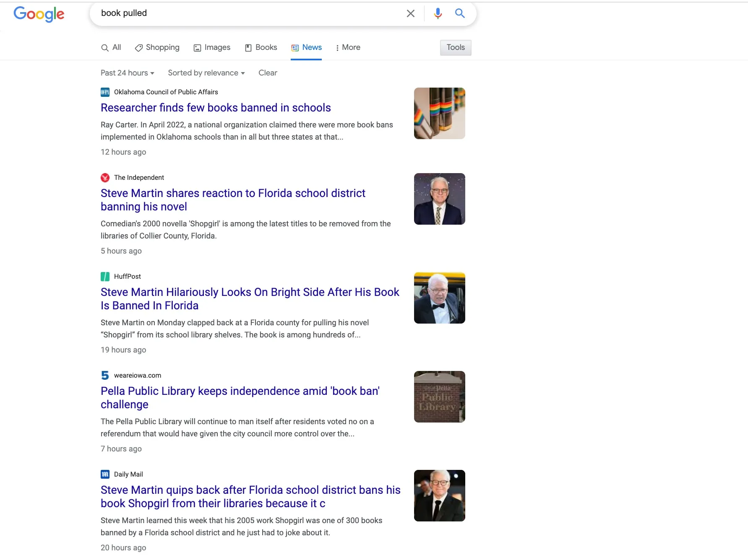
Task: Select the News tab
Action: click(306, 47)
